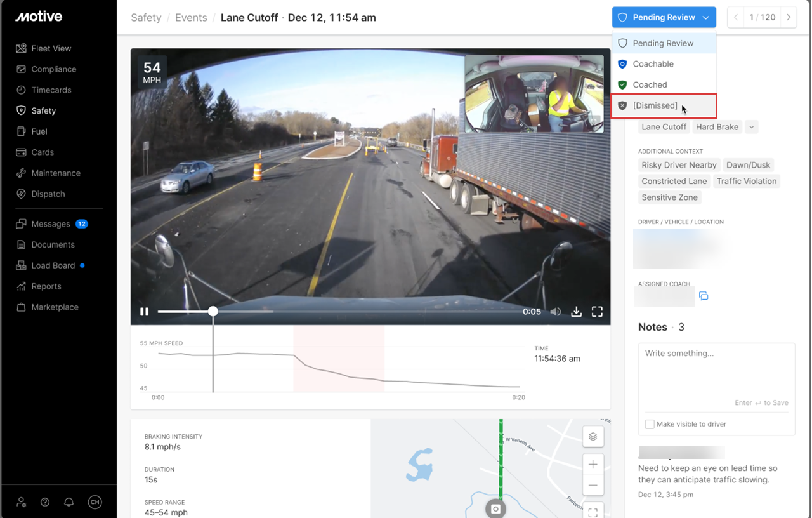Zoom in on the map
812x518 pixels.
[x=593, y=465]
